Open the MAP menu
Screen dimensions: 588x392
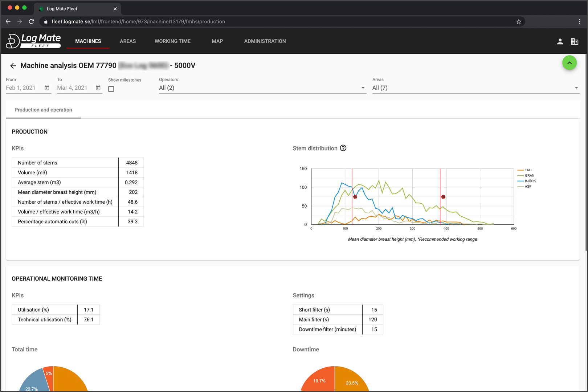[217, 41]
